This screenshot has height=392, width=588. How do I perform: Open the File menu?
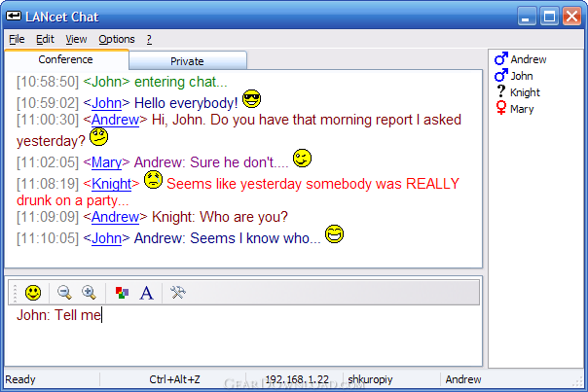click(x=17, y=39)
